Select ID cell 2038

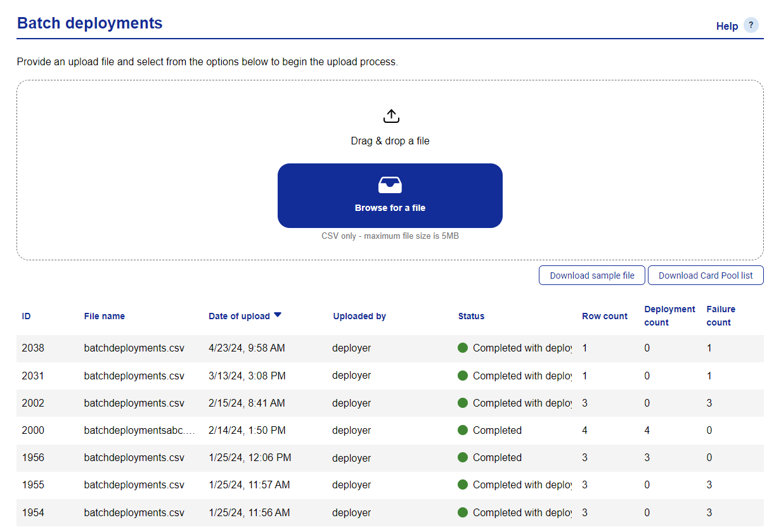point(33,348)
